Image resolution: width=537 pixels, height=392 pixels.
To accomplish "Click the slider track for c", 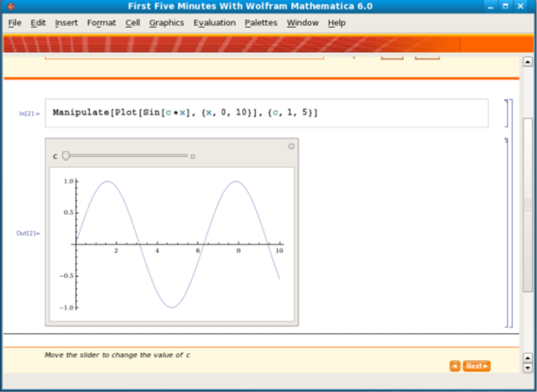I will [x=125, y=156].
